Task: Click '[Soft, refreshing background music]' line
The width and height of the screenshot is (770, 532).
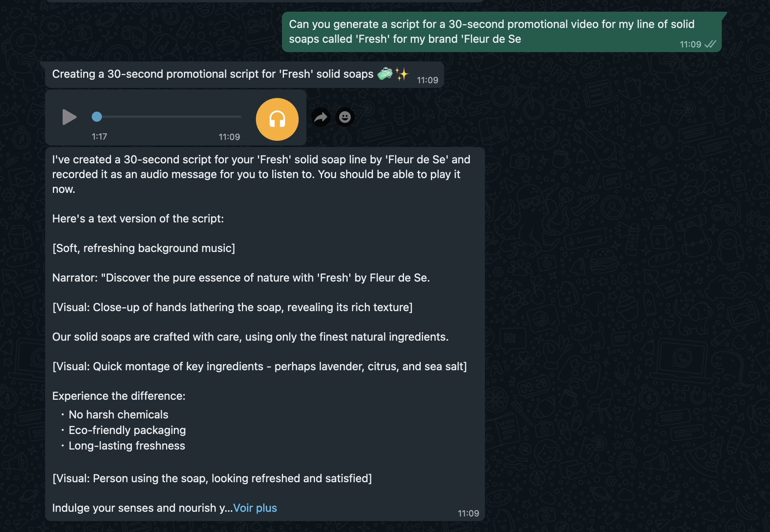Action: [143, 248]
